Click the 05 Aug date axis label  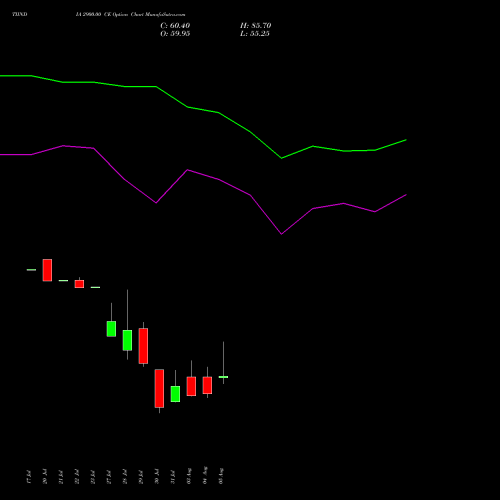(x=221, y=476)
